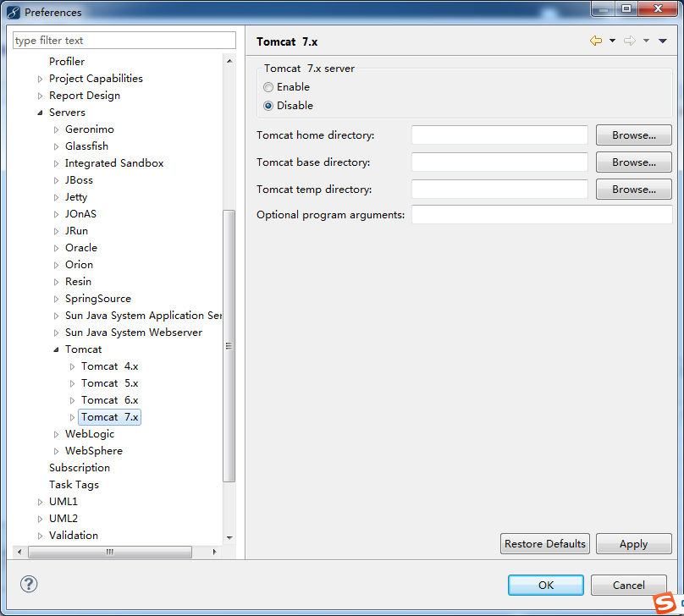The image size is (684, 616).
Task: Expand the Jetty server node
Action: (x=56, y=197)
